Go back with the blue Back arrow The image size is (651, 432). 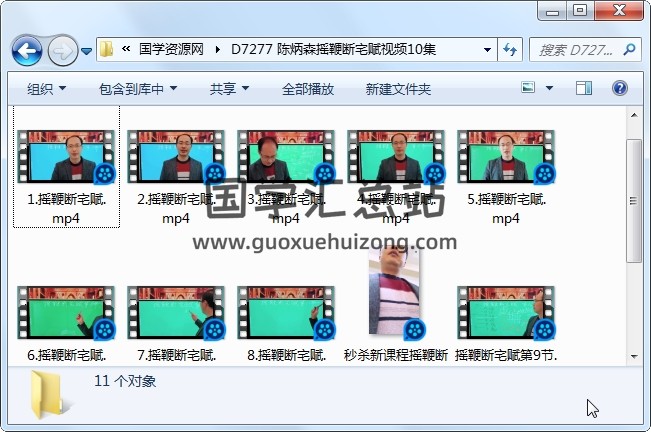coord(27,51)
